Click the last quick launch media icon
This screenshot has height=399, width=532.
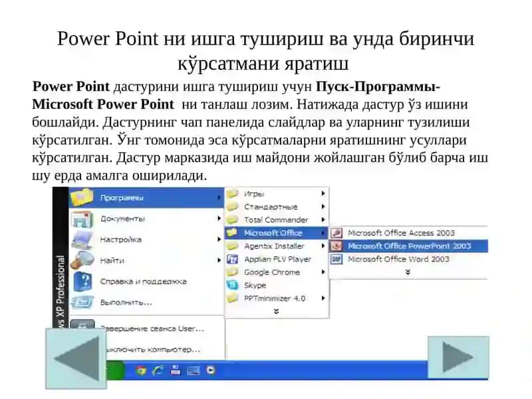tap(211, 370)
